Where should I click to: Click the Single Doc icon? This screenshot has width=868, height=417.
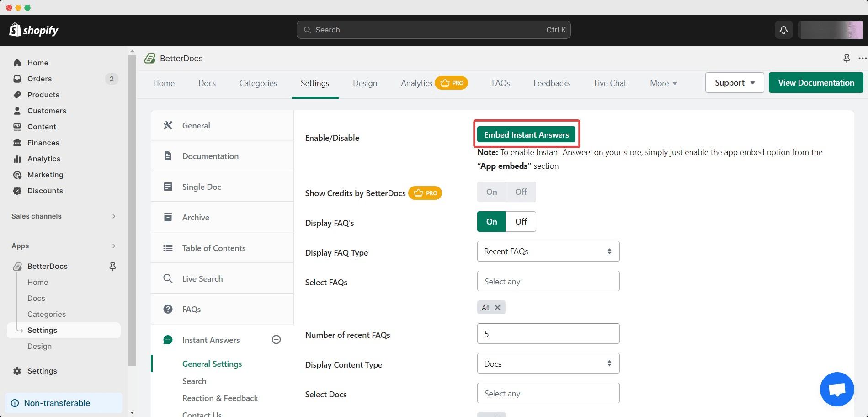[x=168, y=187]
